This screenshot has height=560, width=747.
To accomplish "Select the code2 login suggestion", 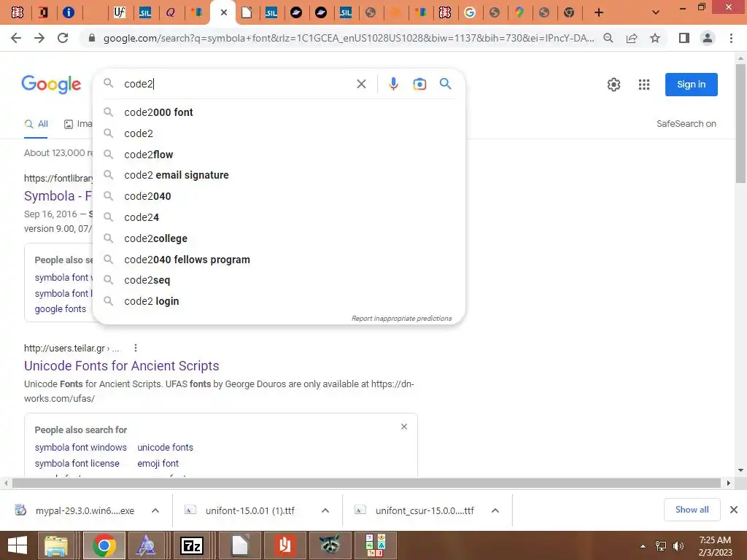I will [x=279, y=301].
